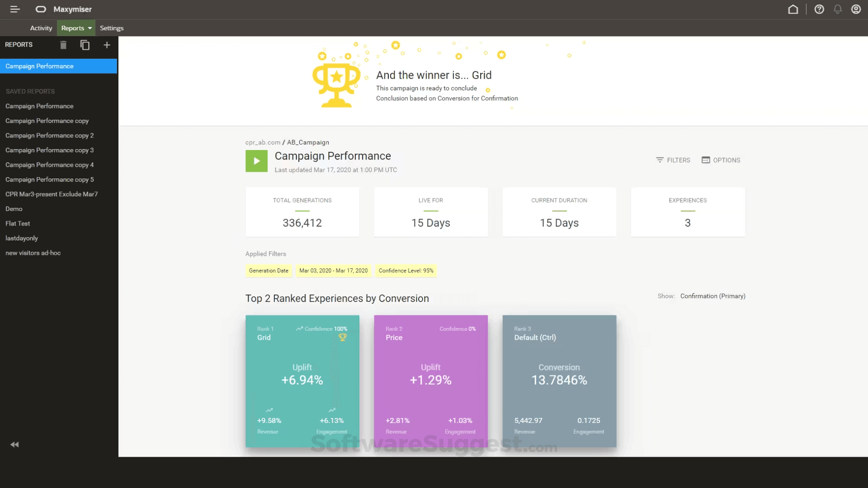This screenshot has width=868, height=488.
Task: Open the OPTIONS panel
Action: point(721,160)
